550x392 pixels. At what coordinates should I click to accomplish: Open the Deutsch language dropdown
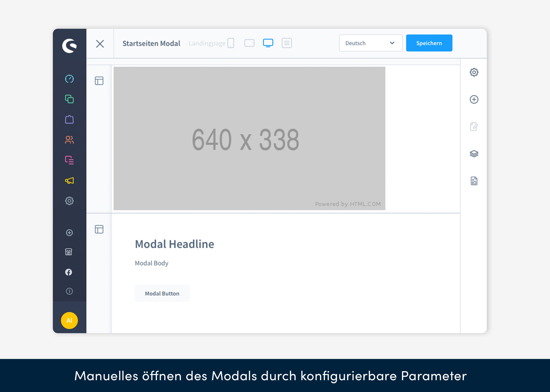tap(371, 43)
